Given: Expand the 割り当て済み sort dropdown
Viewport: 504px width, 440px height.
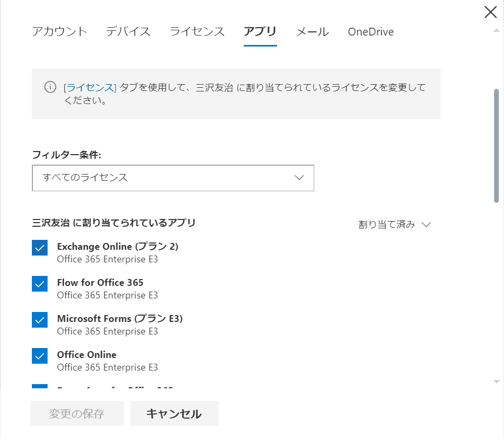Looking at the screenshot, I should point(394,224).
